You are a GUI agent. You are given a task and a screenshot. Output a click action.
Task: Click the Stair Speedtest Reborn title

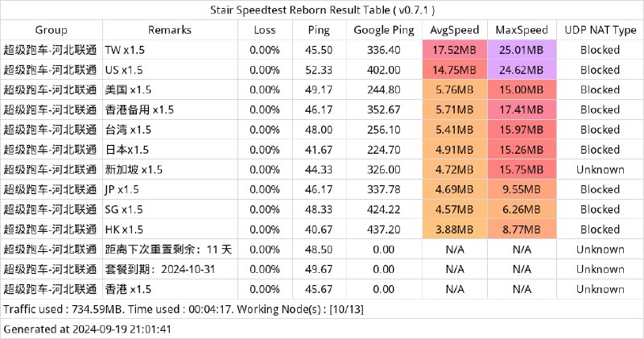[x=323, y=10]
